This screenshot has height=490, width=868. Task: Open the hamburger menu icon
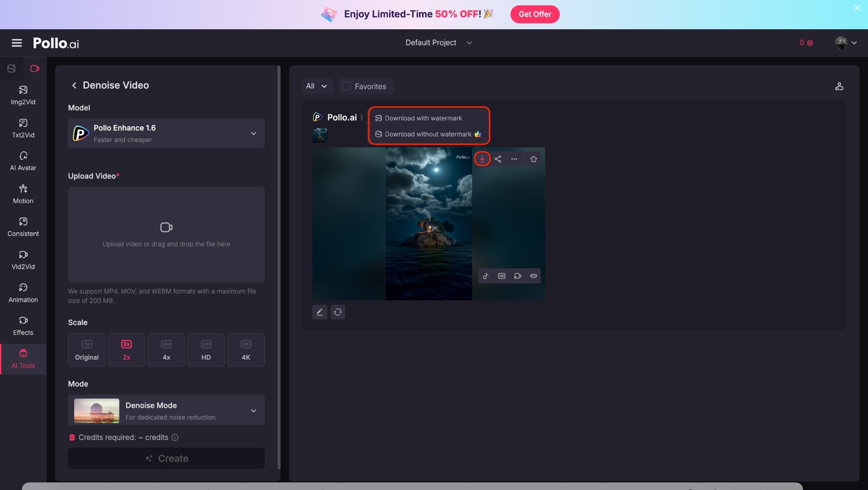[17, 43]
